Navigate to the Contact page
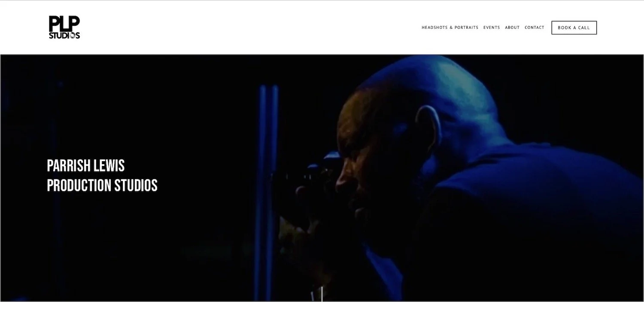644x336 pixels. tap(535, 27)
